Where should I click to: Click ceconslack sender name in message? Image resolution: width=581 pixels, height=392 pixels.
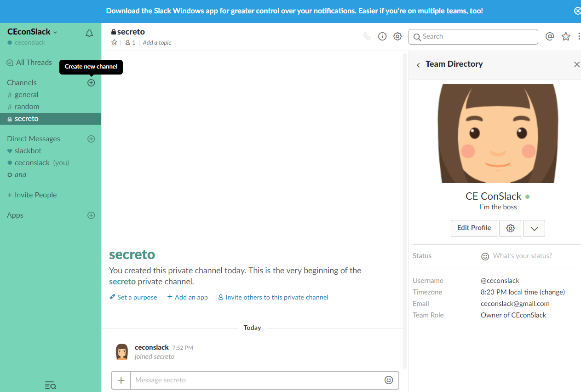point(152,347)
